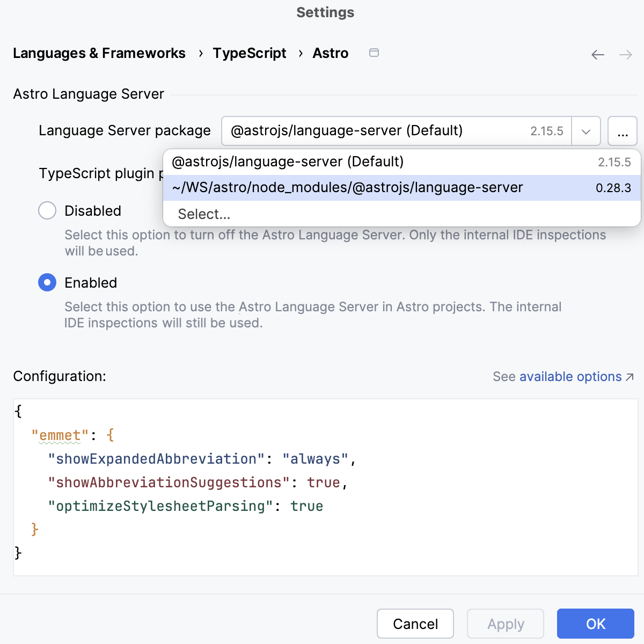Viewport: 644px width, 644px height.
Task: Follow the available options link
Action: [569, 376]
